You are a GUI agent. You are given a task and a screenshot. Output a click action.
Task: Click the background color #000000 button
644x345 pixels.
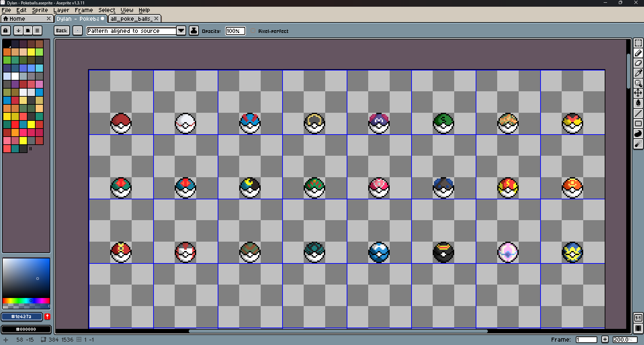tap(26, 329)
